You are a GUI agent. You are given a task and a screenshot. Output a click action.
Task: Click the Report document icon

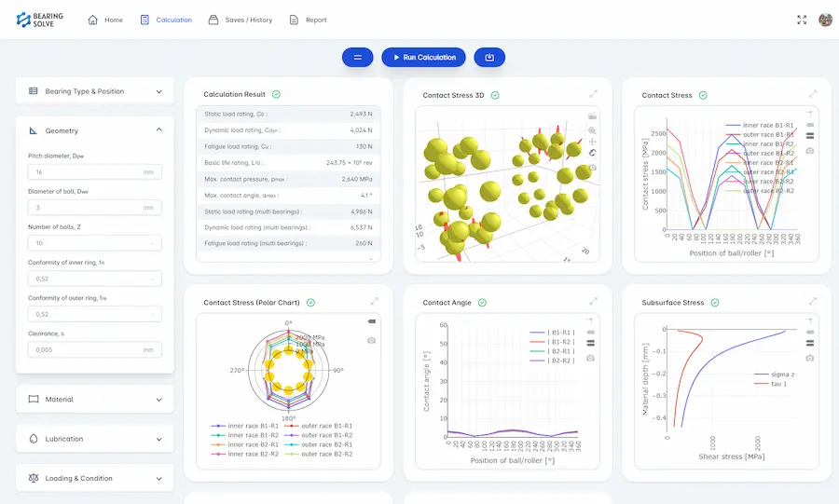coord(294,20)
